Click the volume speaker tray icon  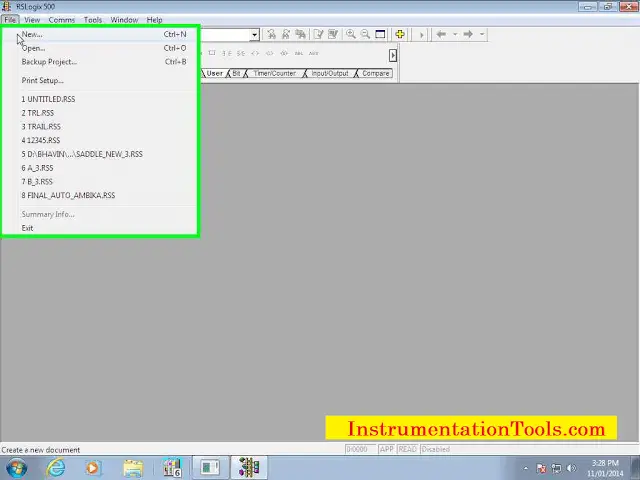572,468
